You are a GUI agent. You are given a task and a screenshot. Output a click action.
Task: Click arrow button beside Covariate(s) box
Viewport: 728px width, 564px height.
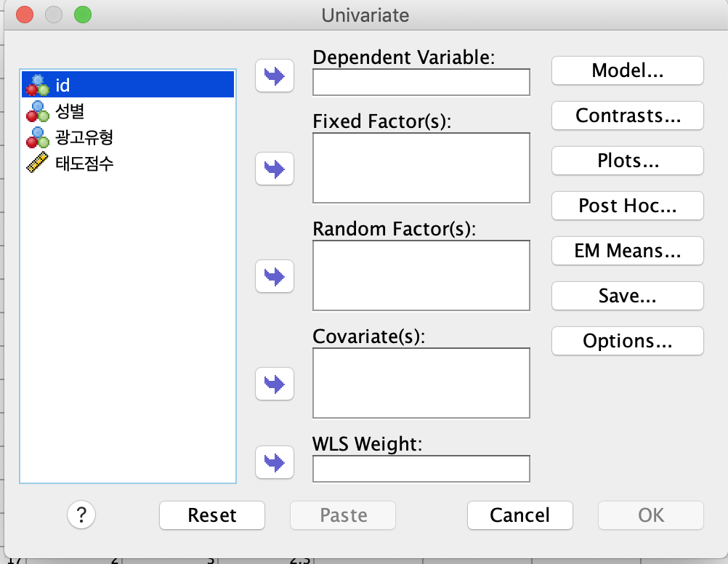(x=275, y=383)
